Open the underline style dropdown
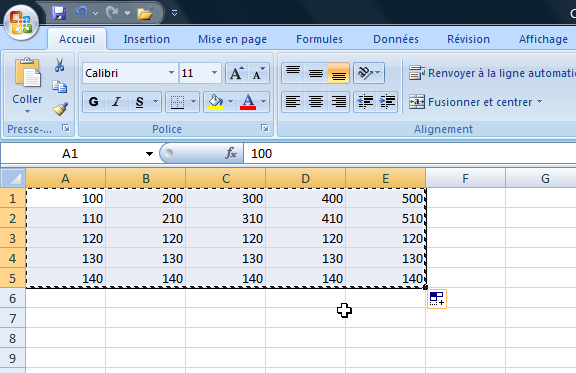Screen dimensions: 576x373 click(155, 102)
